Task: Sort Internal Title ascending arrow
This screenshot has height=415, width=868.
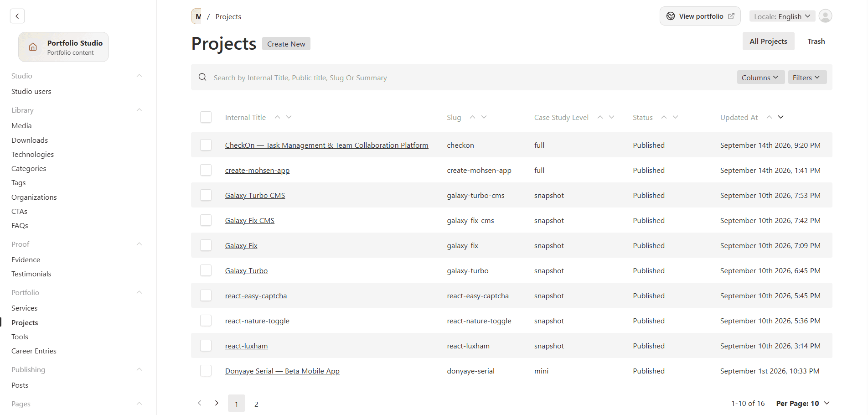Action: coord(277,117)
